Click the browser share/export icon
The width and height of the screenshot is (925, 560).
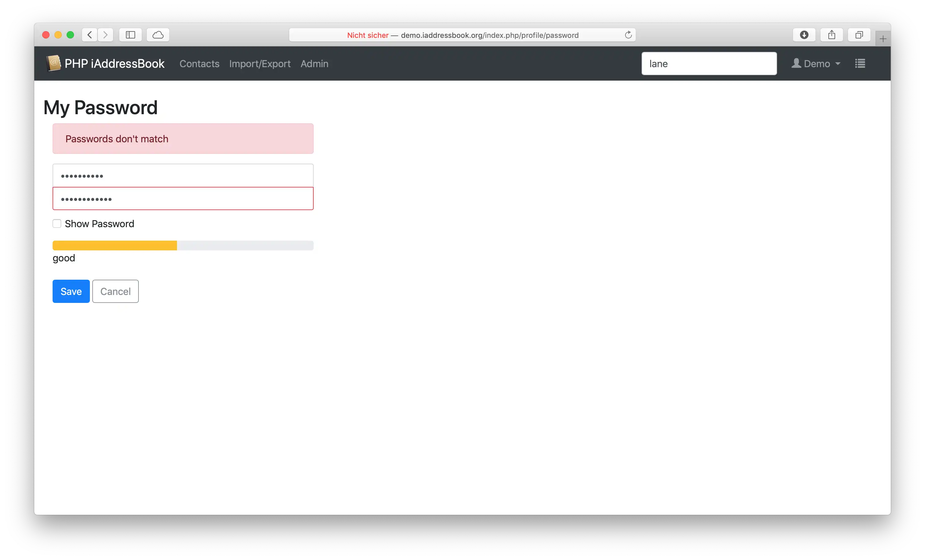click(831, 34)
